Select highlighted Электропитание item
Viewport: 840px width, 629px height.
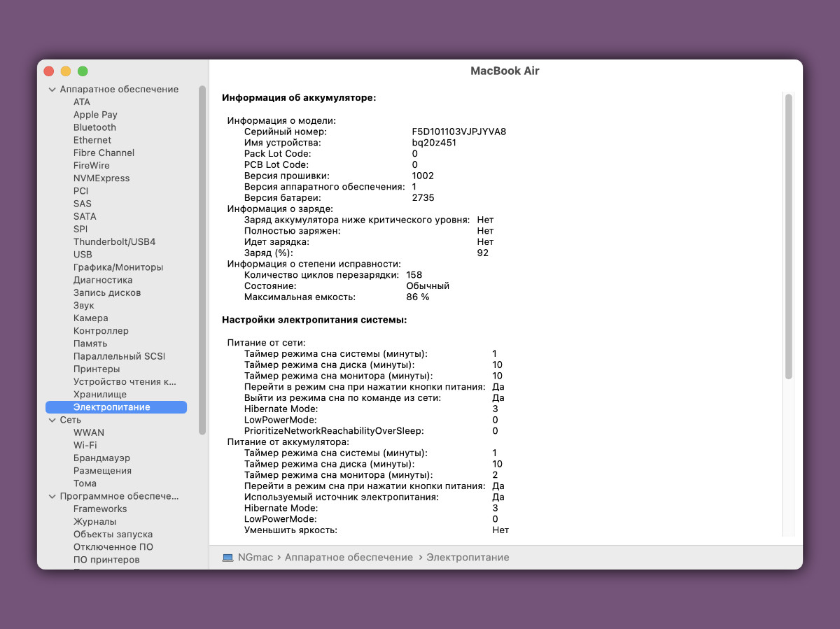click(116, 407)
